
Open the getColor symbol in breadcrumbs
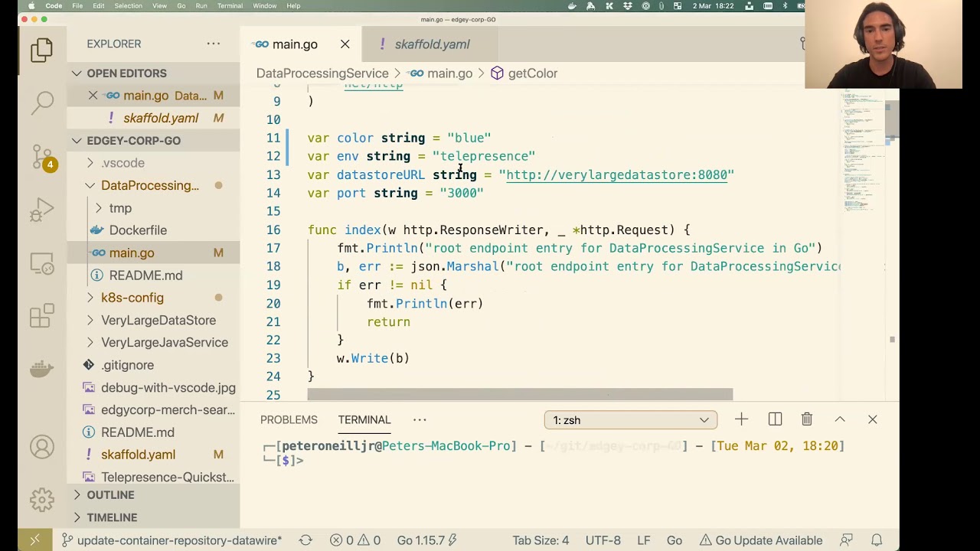(524, 73)
